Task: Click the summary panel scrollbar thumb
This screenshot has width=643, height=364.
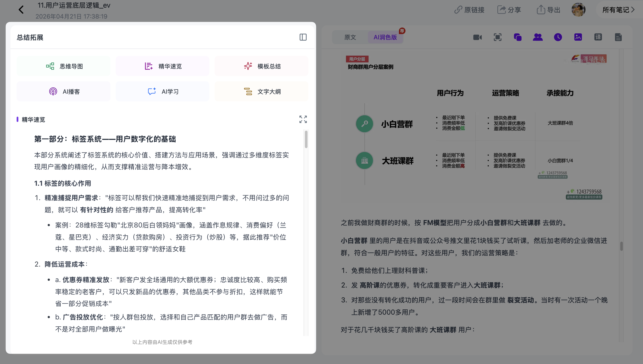Action: [306, 139]
